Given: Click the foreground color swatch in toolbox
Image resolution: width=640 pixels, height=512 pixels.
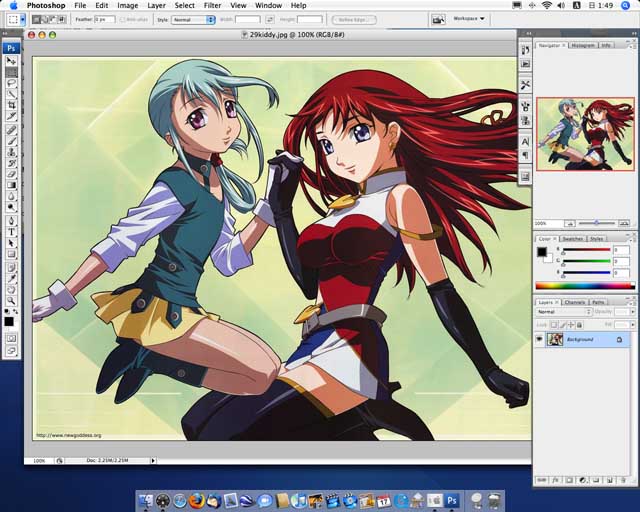Looking at the screenshot, I should point(9,322).
